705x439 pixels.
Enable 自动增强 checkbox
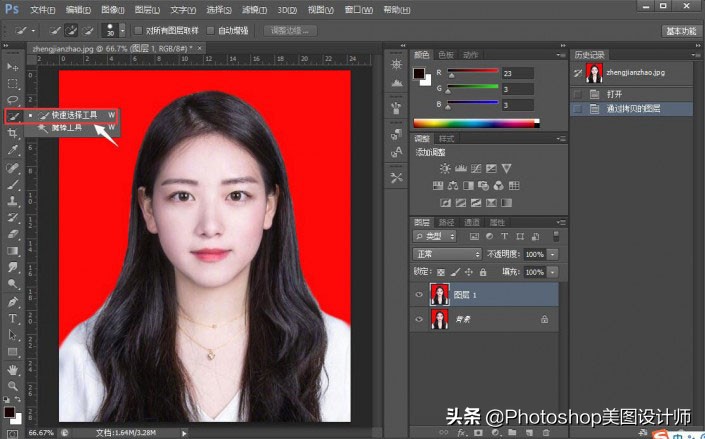(210, 31)
